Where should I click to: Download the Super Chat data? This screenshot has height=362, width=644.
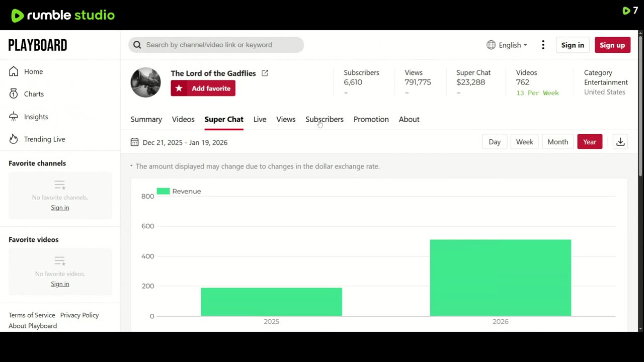[x=620, y=142]
